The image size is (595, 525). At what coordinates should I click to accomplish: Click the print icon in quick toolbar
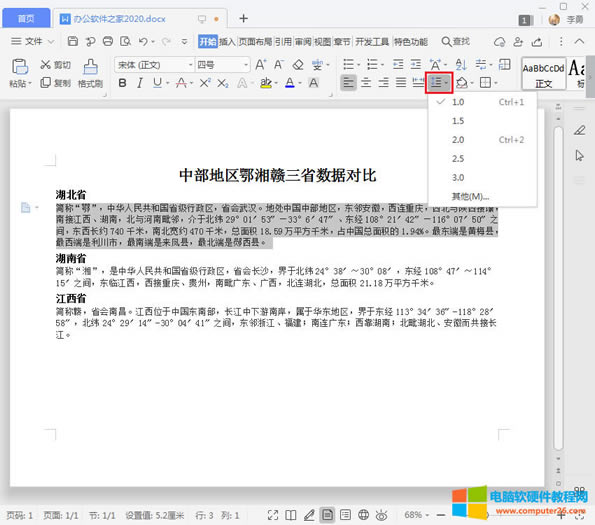click(x=108, y=41)
